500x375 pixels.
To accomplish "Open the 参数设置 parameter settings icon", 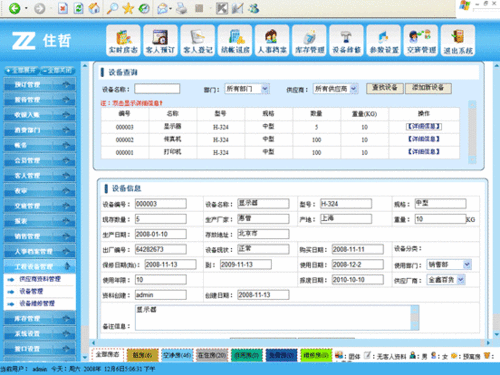I will tap(384, 40).
